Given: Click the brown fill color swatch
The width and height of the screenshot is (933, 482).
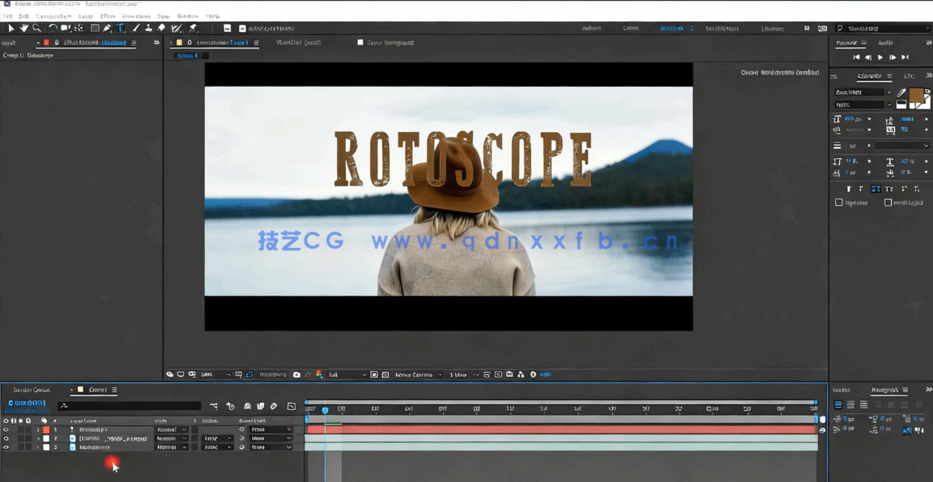Looking at the screenshot, I should coord(915,96).
